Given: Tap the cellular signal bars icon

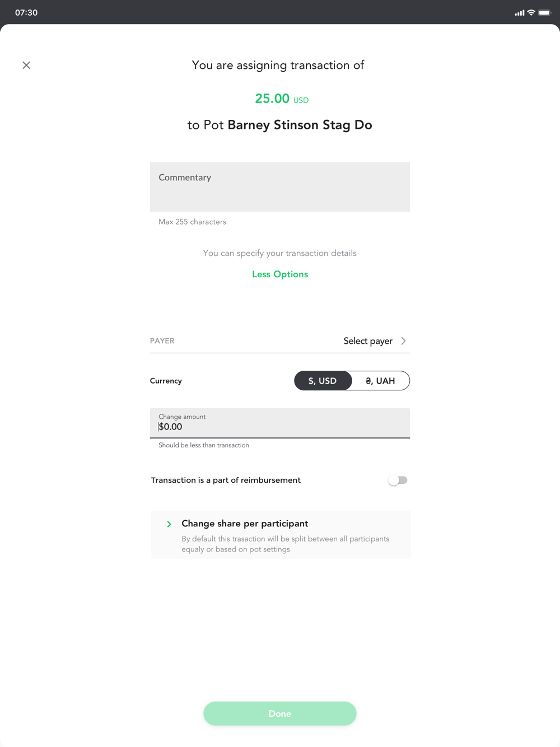Looking at the screenshot, I should pos(520,12).
